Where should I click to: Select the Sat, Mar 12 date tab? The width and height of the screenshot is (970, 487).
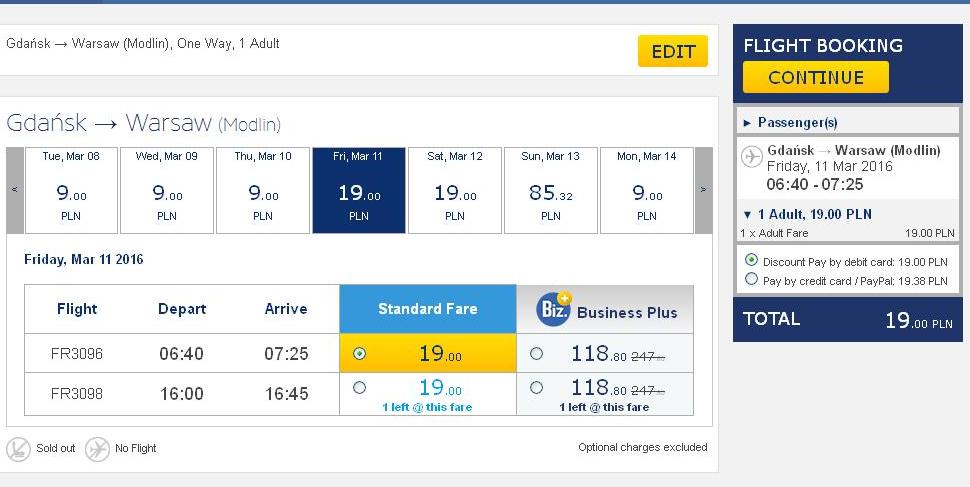(x=455, y=190)
